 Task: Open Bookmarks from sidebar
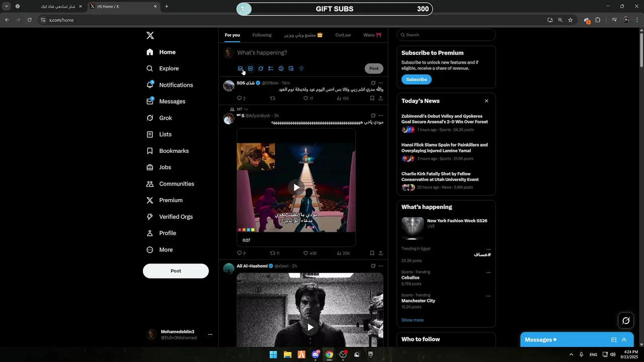(x=168, y=151)
